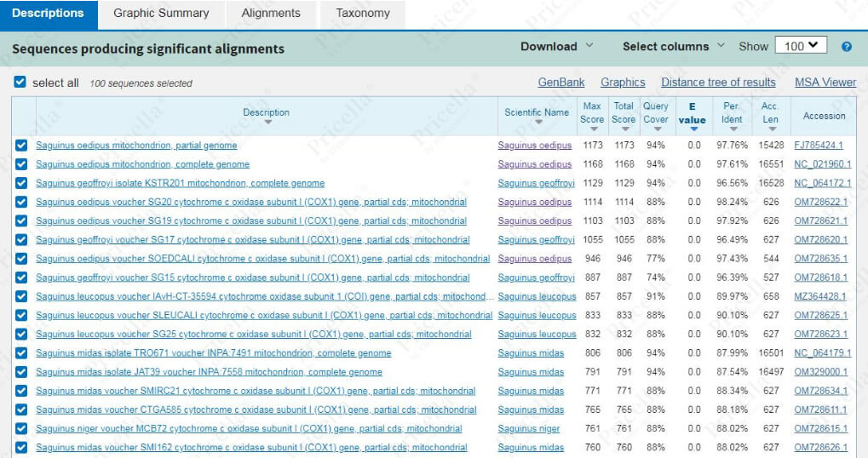Uncheck the OM728622.1 row checkbox

[21, 202]
